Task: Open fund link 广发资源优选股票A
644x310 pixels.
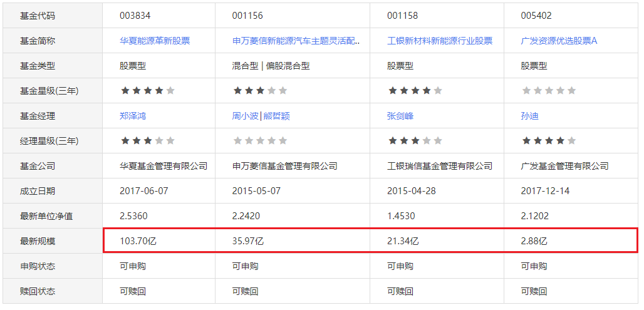Action: point(559,41)
